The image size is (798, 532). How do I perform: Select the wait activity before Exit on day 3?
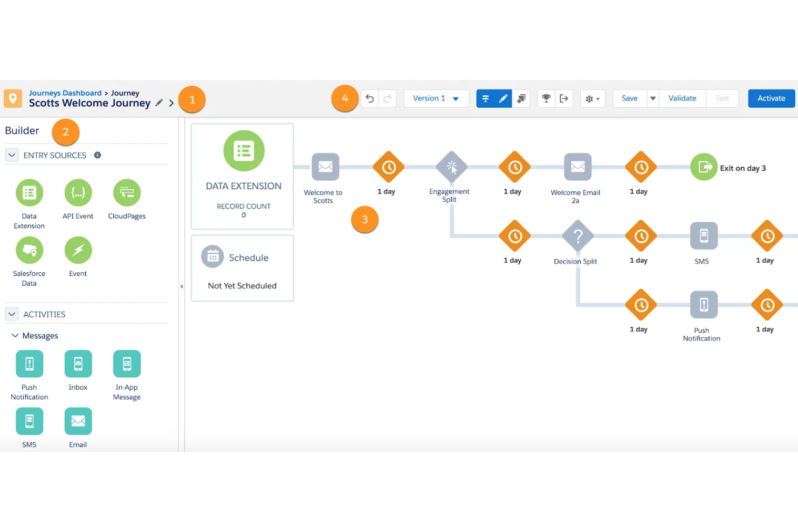[641, 167]
